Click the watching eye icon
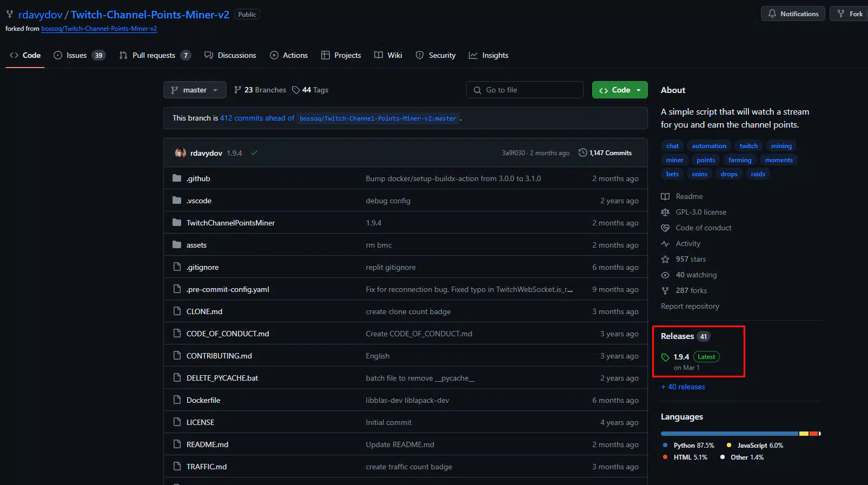The width and height of the screenshot is (868, 485). point(665,275)
